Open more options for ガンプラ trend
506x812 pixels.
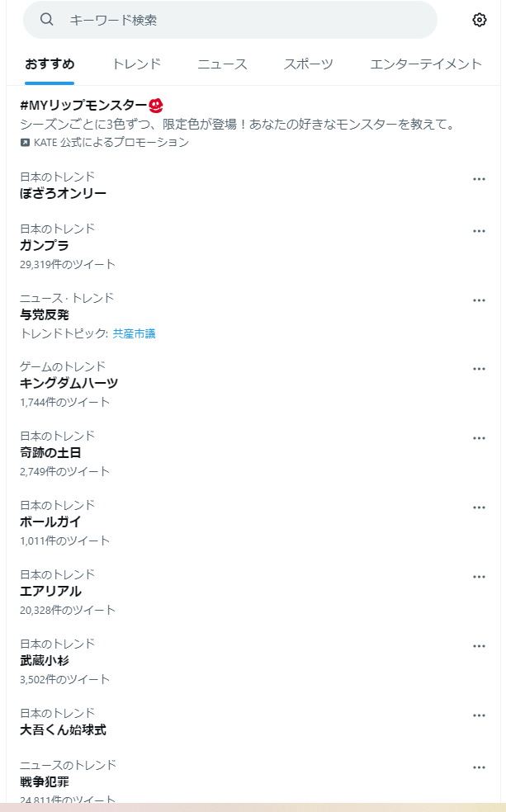[479, 231]
